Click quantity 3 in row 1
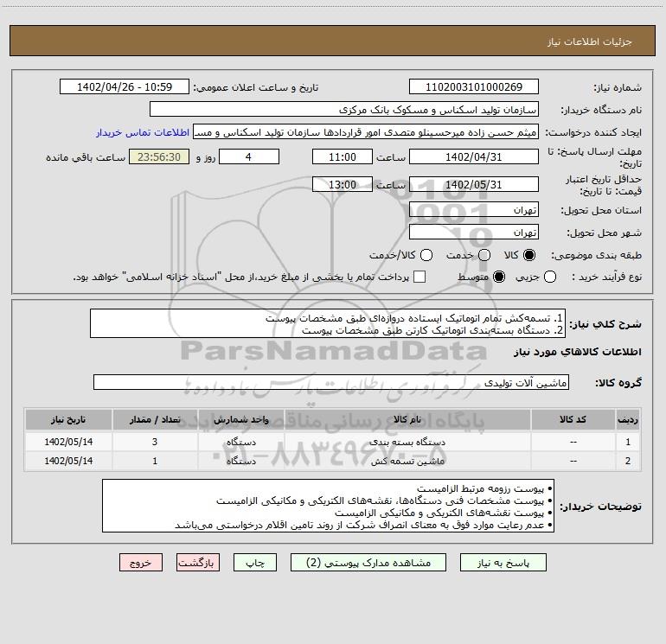The height and width of the screenshot is (644, 666). pyautogui.click(x=155, y=442)
